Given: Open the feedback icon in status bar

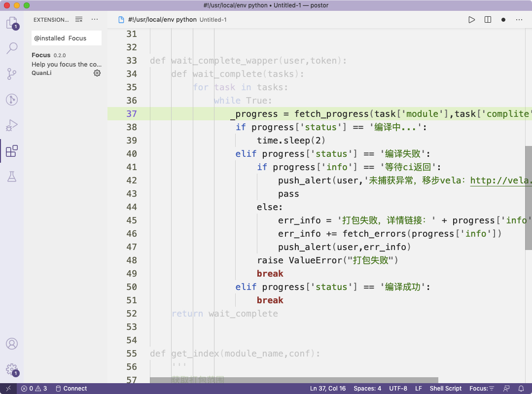Looking at the screenshot, I should (506, 389).
